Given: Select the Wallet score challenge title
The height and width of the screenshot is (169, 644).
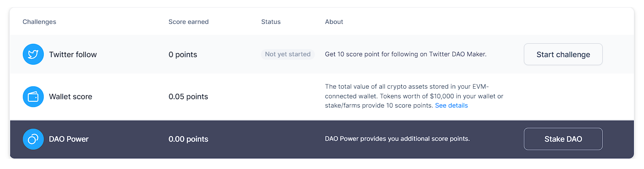Looking at the screenshot, I should point(70,97).
